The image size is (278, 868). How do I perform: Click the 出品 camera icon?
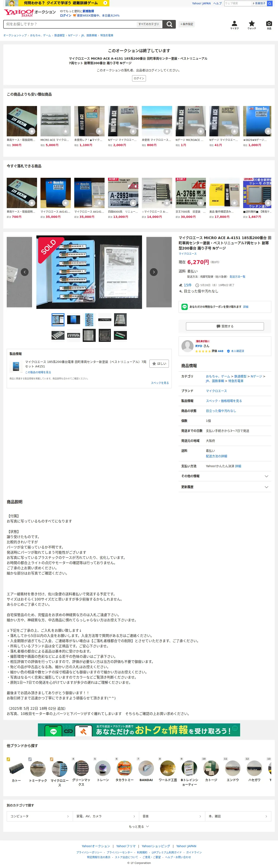(x=269, y=25)
